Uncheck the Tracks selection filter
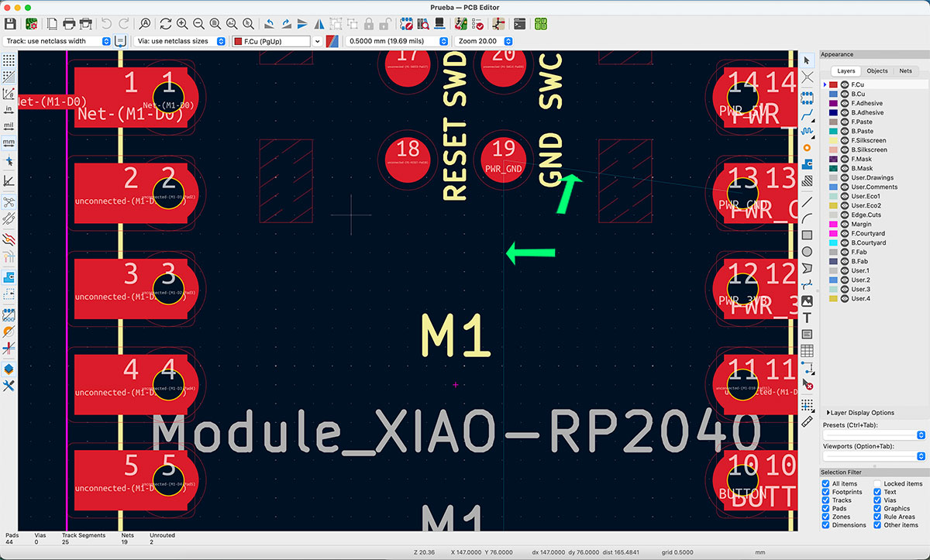This screenshot has width=930, height=560. [x=825, y=500]
